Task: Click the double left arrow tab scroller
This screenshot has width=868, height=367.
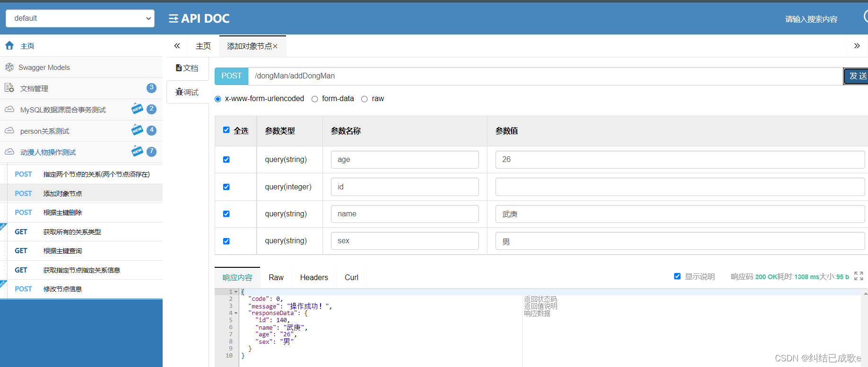Action: coord(177,46)
